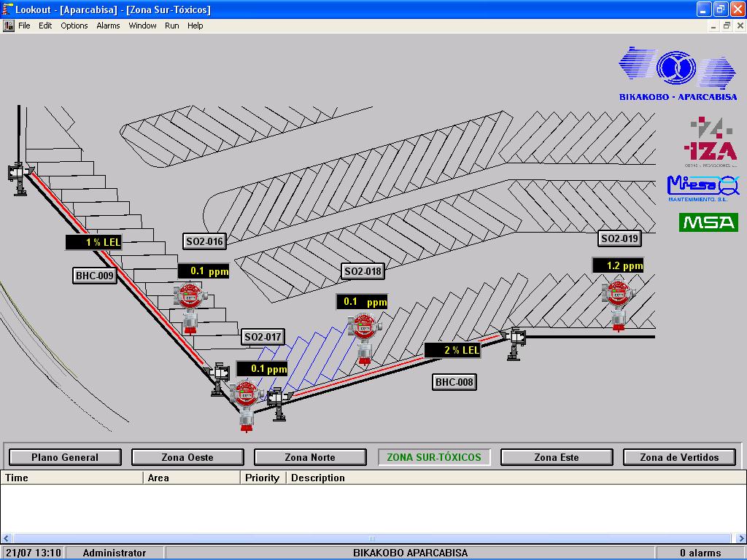The height and width of the screenshot is (560, 747).
Task: Open the Help menu
Action: (196, 26)
